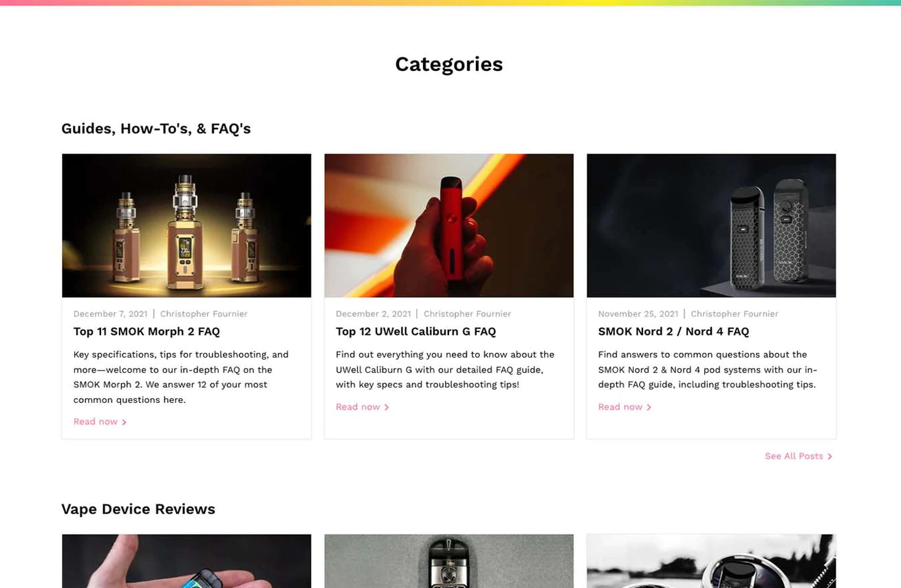
Task: Open the SMOK Nord pod image
Action: pos(711,226)
